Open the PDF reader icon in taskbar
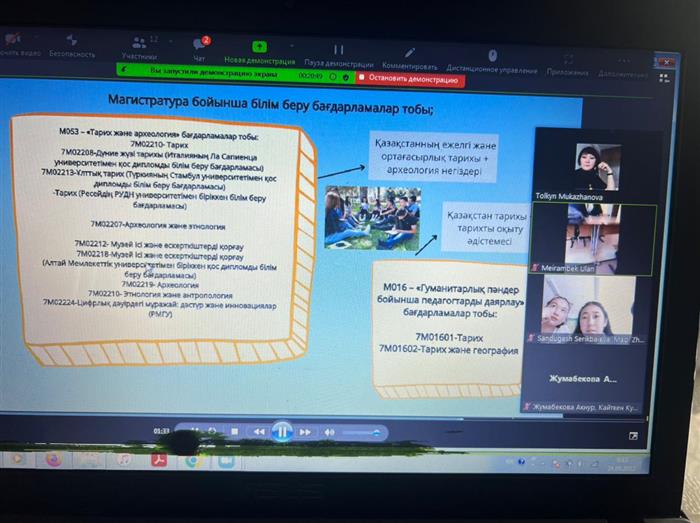This screenshot has height=523, width=700. coord(158,459)
